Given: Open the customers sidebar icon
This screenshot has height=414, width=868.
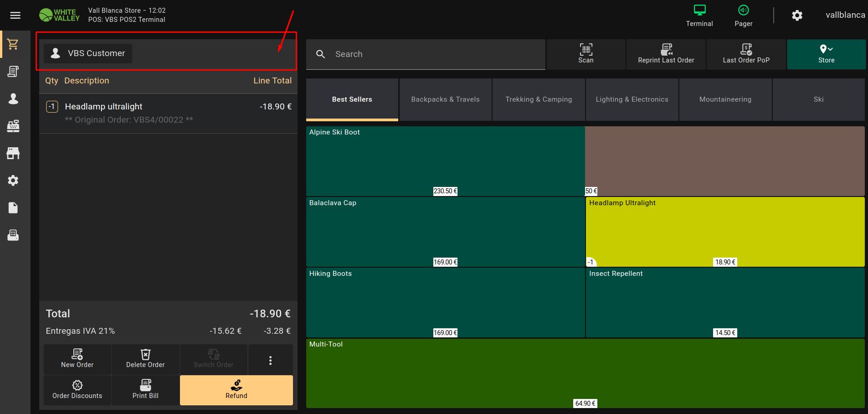Looking at the screenshot, I should (13, 99).
